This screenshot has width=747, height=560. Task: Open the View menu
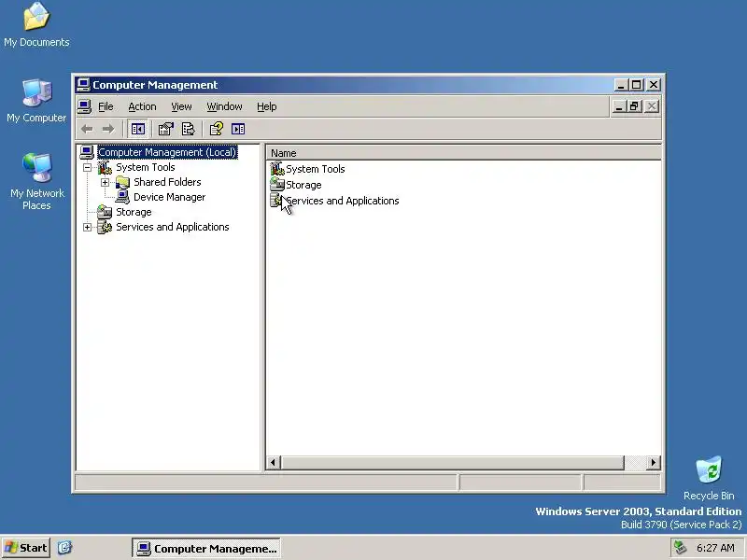coord(181,106)
